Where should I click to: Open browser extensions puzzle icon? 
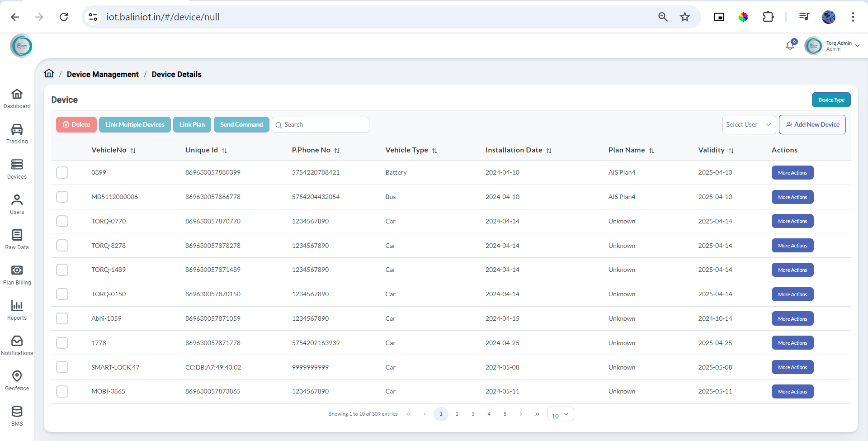coord(768,17)
